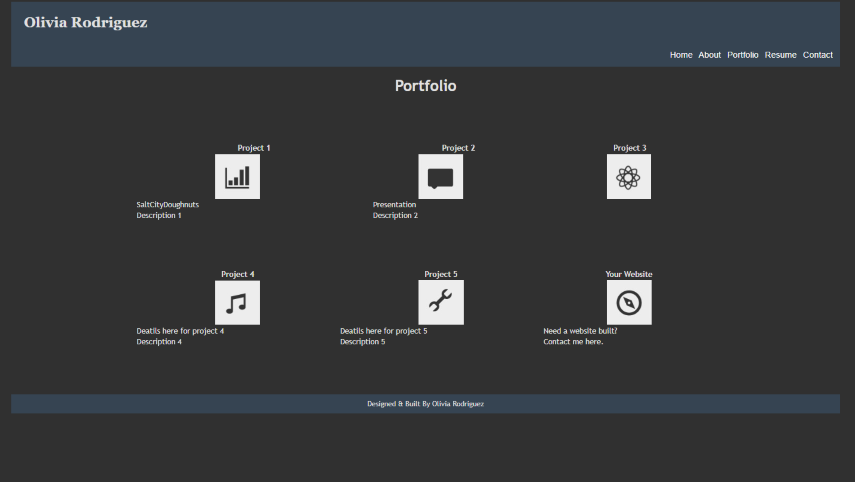Click the 'Contact me here.' text

pyautogui.click(x=573, y=342)
